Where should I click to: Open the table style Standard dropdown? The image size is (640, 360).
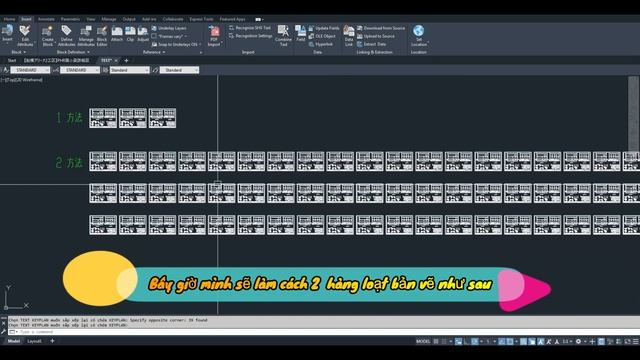click(129, 70)
